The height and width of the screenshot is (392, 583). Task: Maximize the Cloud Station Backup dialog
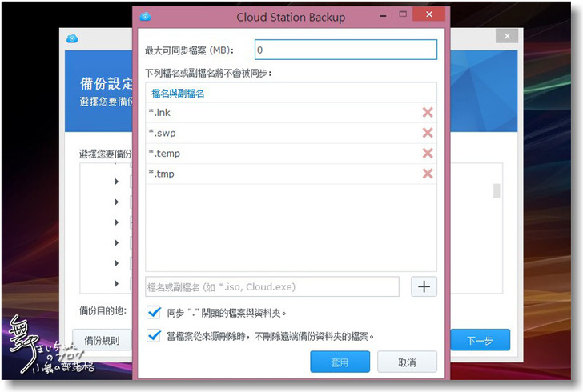point(403,14)
